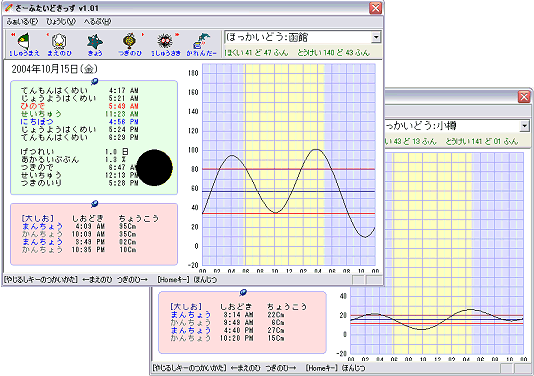Click the あかるいぶぶん brightness row
This screenshot has width=534, height=376.
(73, 160)
